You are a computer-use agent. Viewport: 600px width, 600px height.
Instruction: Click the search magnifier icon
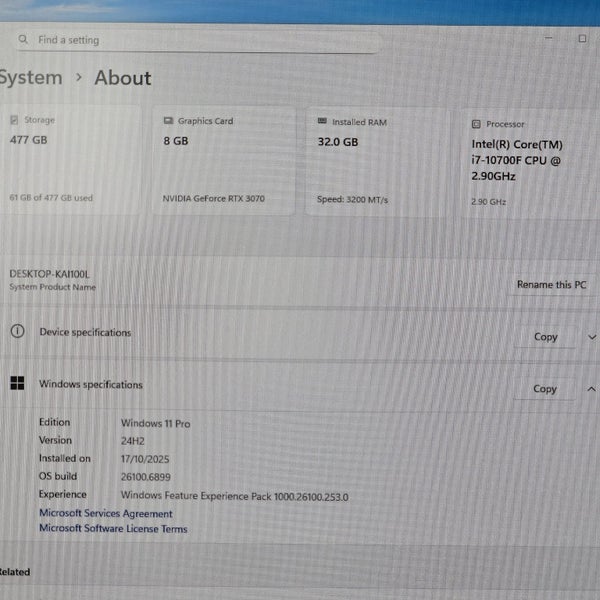tap(23, 40)
